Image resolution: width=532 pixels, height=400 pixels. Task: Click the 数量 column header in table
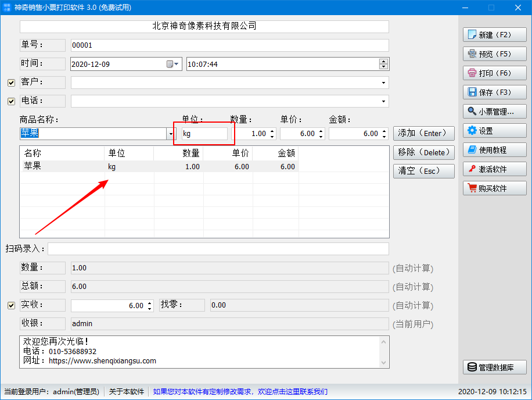(178, 153)
